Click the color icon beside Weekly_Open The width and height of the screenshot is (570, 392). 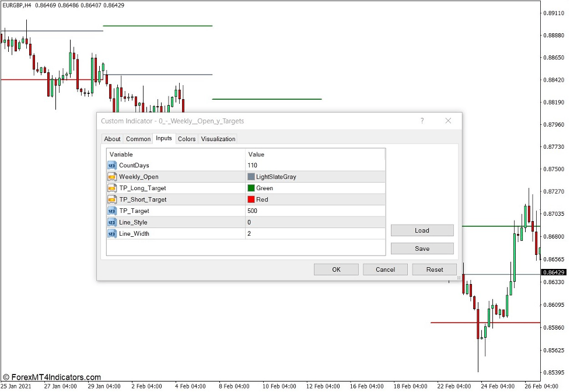coord(111,177)
